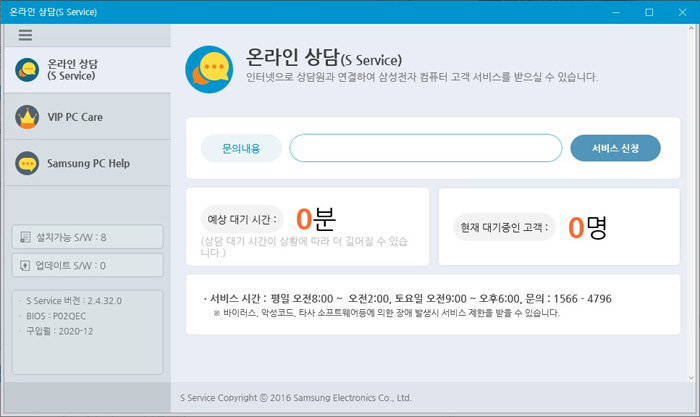The width and height of the screenshot is (700, 417).
Task: Click the 온라인 상담(S Service) page heading
Action: [x=324, y=58]
